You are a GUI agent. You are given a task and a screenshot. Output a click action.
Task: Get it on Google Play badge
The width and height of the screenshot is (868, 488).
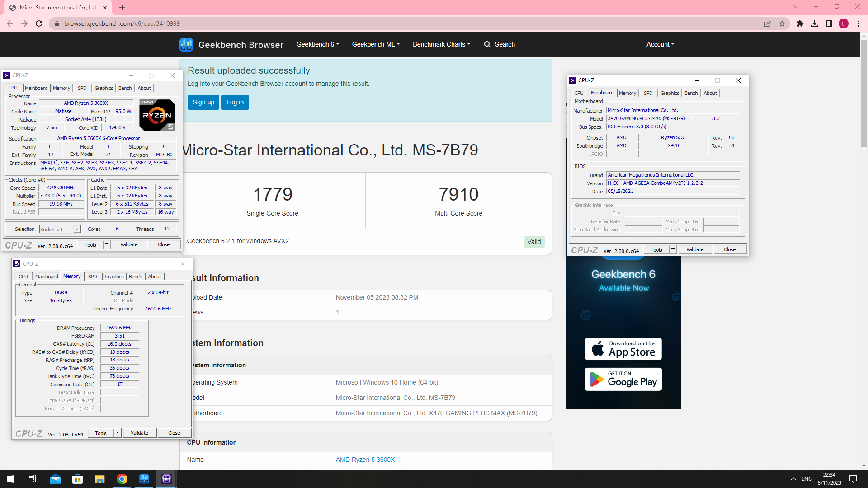tap(623, 379)
